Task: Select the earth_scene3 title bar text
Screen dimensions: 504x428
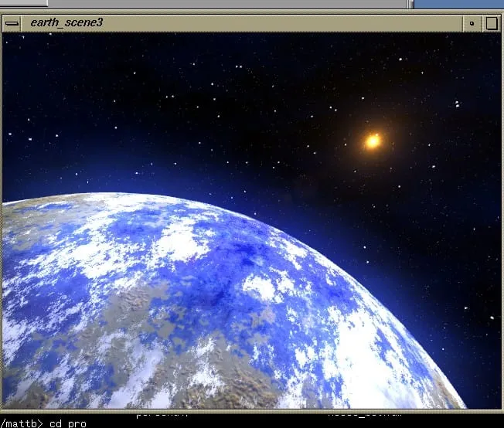Action: 66,22
